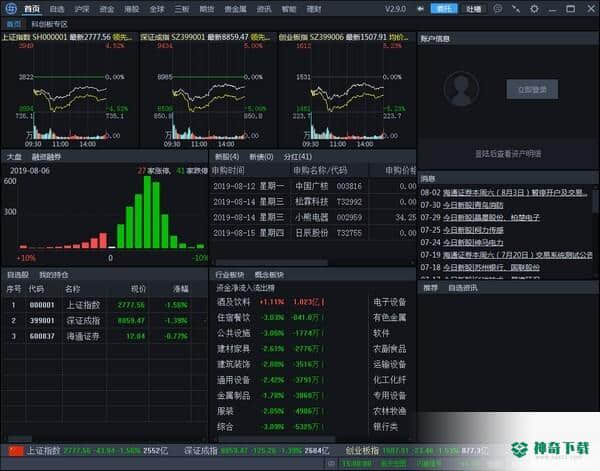Open the 三板 menu
The image size is (600, 471).
[x=182, y=9]
